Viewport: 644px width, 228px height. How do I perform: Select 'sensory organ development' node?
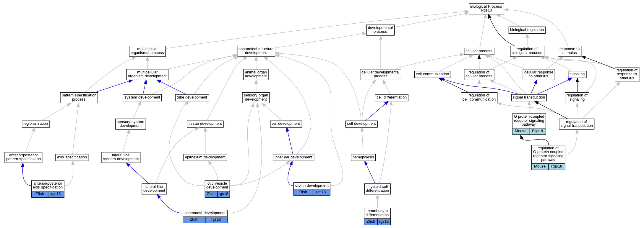[256, 98]
